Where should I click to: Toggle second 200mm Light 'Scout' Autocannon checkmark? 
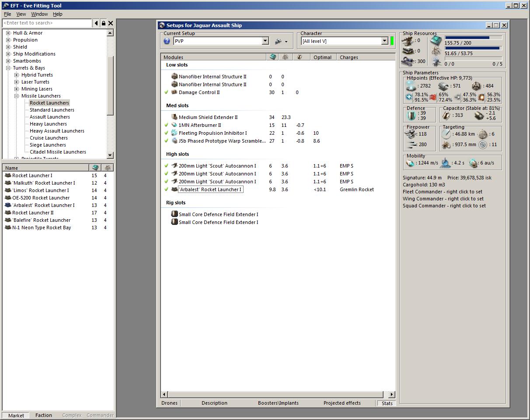point(166,174)
